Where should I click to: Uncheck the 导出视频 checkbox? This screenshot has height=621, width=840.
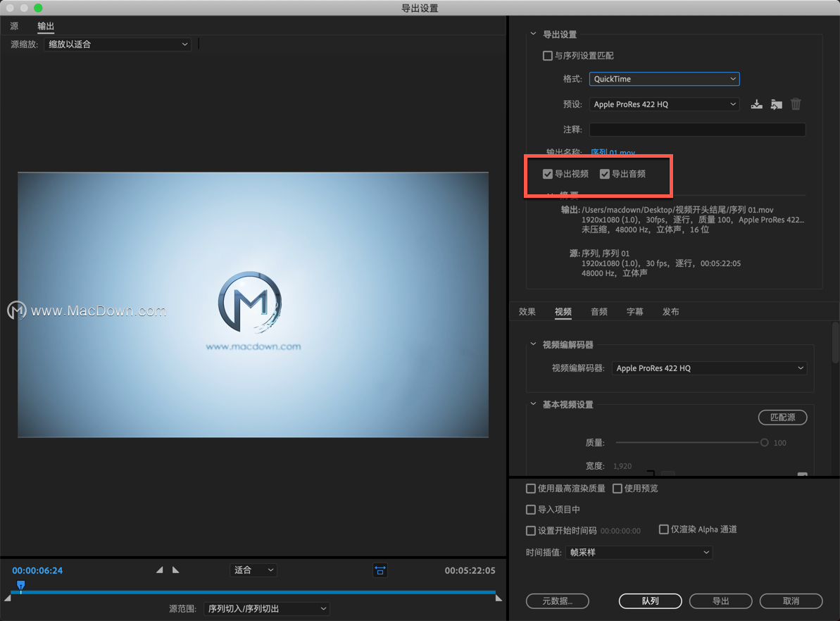pos(548,174)
